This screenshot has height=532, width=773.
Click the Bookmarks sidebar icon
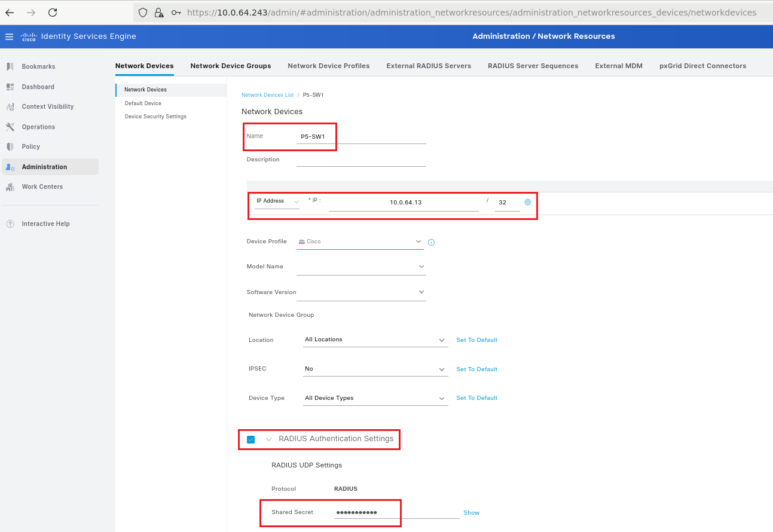click(10, 66)
